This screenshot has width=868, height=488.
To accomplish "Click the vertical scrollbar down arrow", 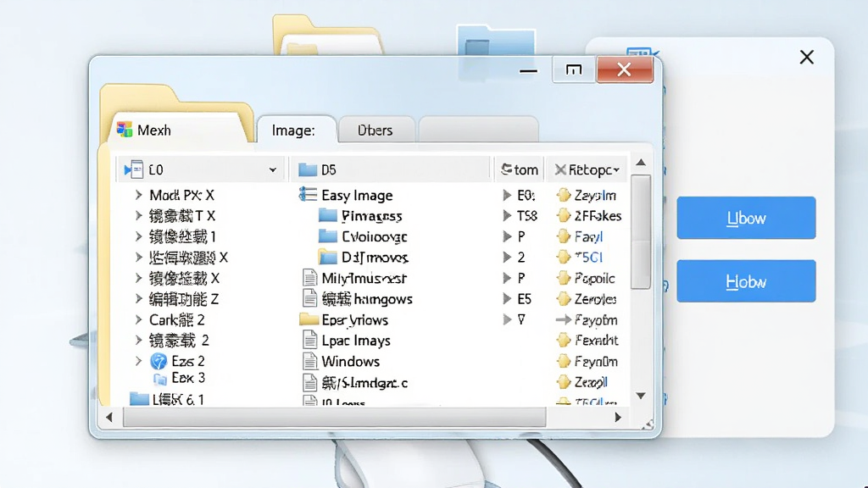I will [641, 396].
